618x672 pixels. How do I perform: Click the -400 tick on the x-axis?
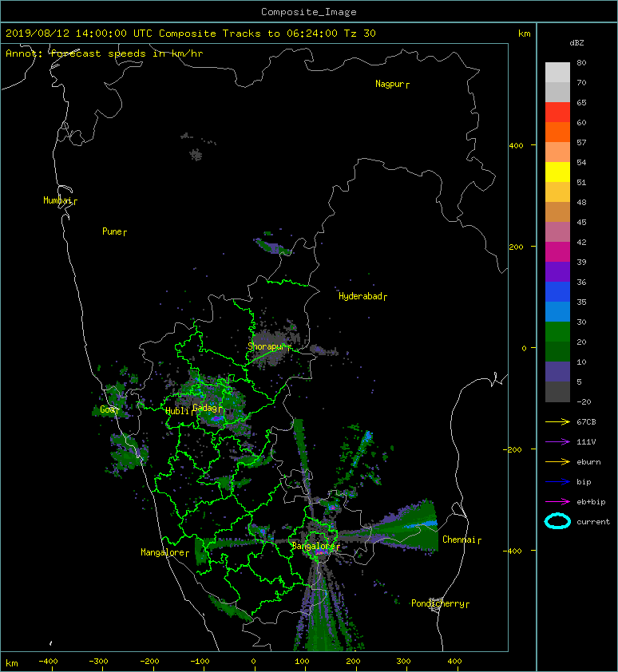coord(48,662)
